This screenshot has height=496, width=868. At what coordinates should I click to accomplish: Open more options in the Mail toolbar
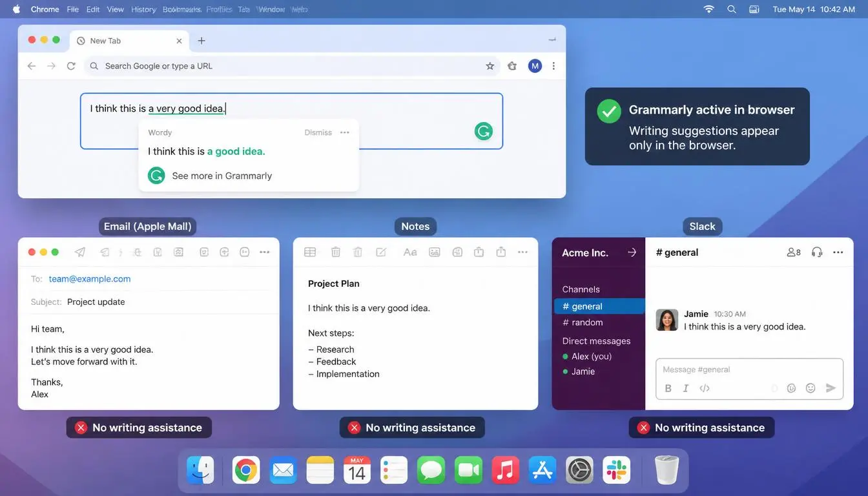click(265, 252)
